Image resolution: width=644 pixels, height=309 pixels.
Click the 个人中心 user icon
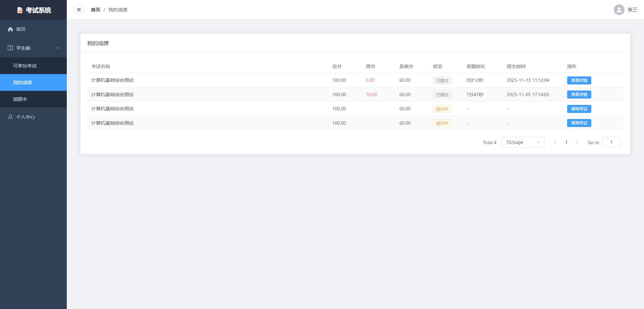coord(10,117)
